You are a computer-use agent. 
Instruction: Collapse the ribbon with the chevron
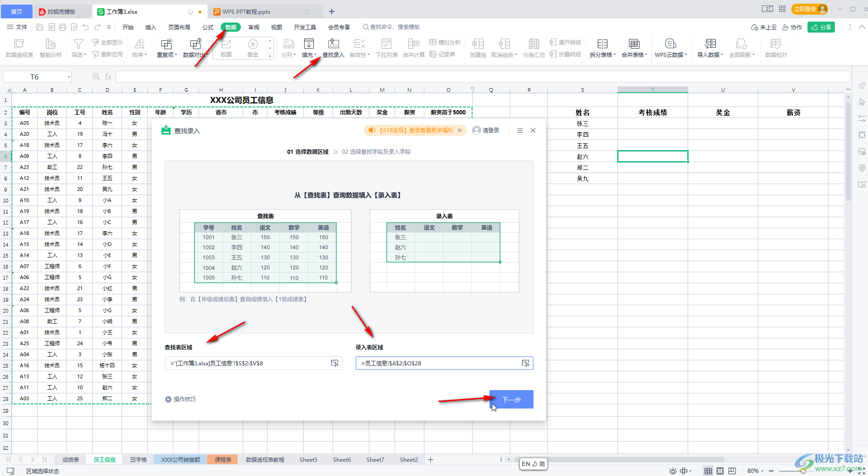pyautogui.click(x=862, y=27)
